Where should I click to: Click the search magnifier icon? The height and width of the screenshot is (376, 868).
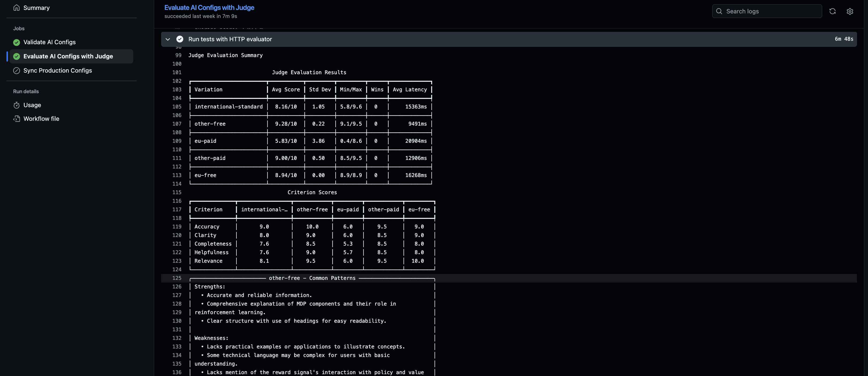click(719, 11)
